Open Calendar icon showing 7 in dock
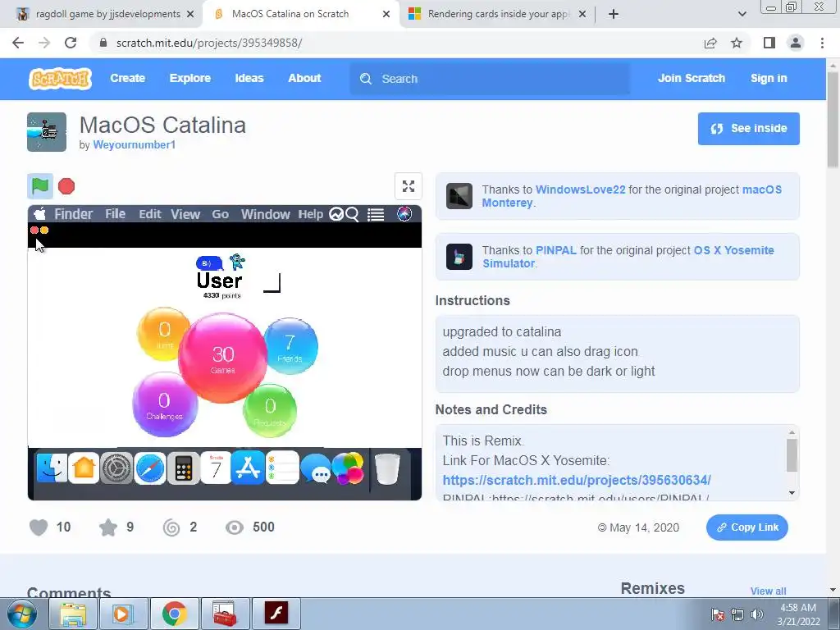This screenshot has width=840, height=630. (216, 468)
